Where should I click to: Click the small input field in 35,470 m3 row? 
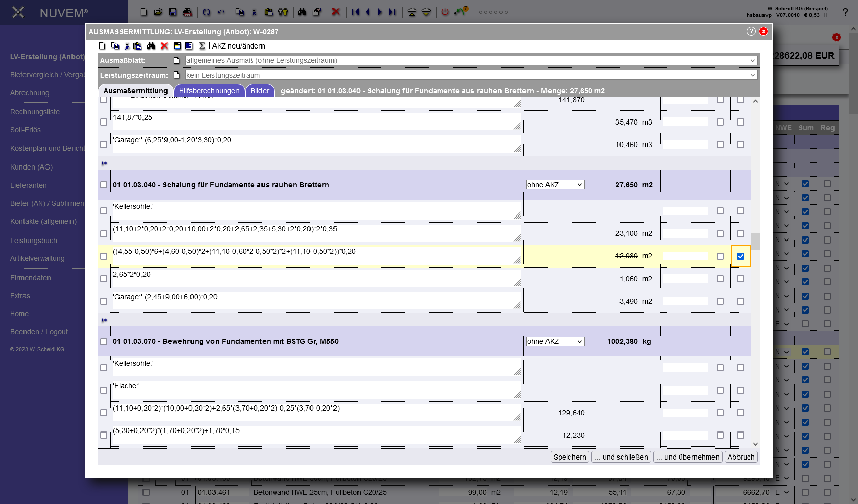tap(685, 122)
